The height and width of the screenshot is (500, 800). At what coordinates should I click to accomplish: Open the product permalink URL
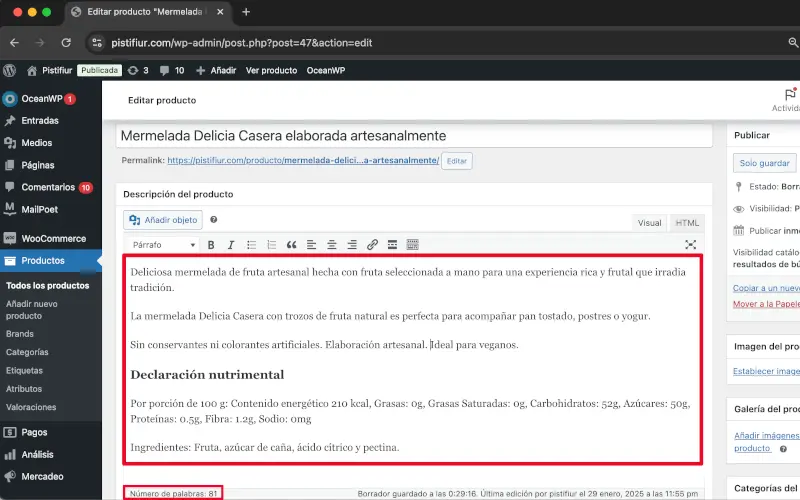(x=303, y=160)
